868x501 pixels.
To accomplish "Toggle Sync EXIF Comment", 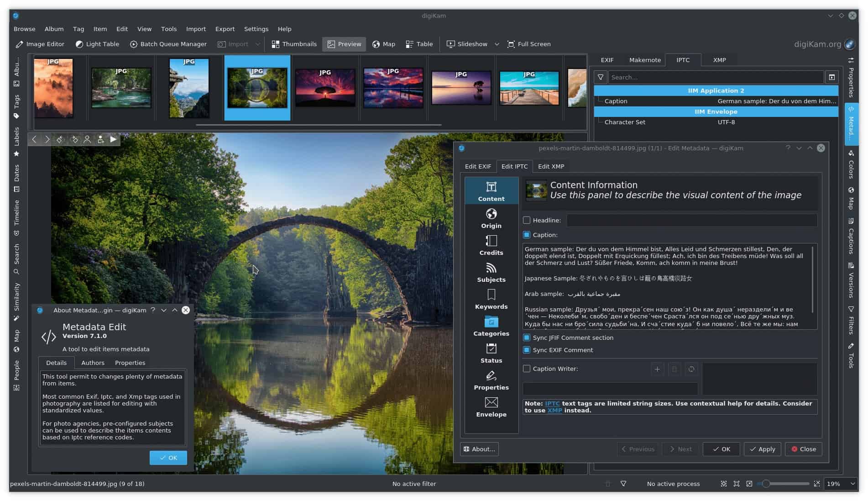I will point(527,350).
